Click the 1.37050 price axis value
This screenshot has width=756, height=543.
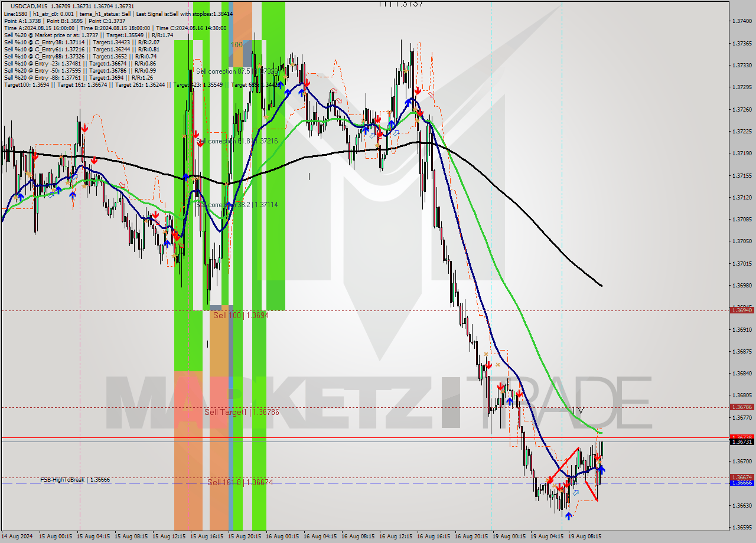(741, 242)
